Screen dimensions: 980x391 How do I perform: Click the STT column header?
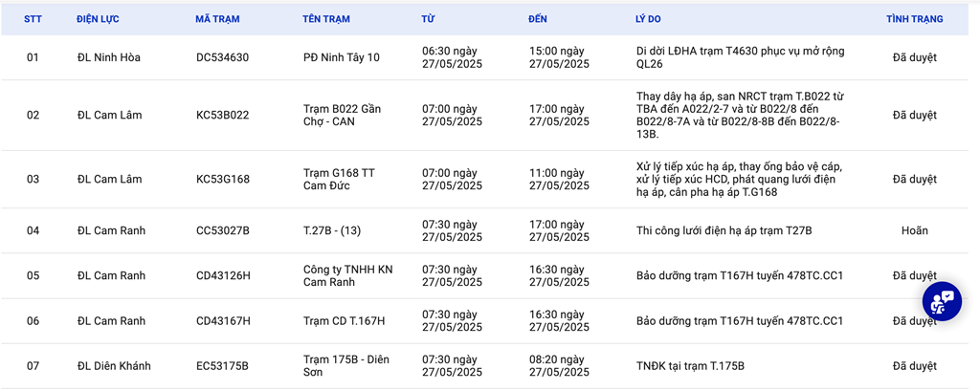click(33, 19)
